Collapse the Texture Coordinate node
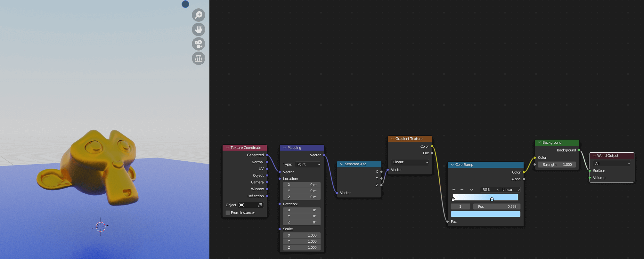The height and width of the screenshot is (259, 644). click(228, 148)
